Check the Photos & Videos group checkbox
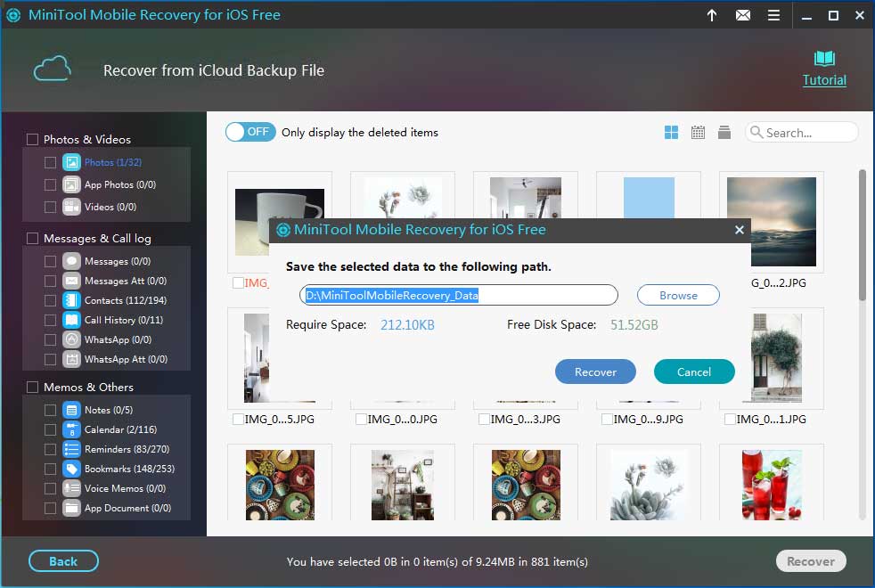875x588 pixels. (32, 140)
